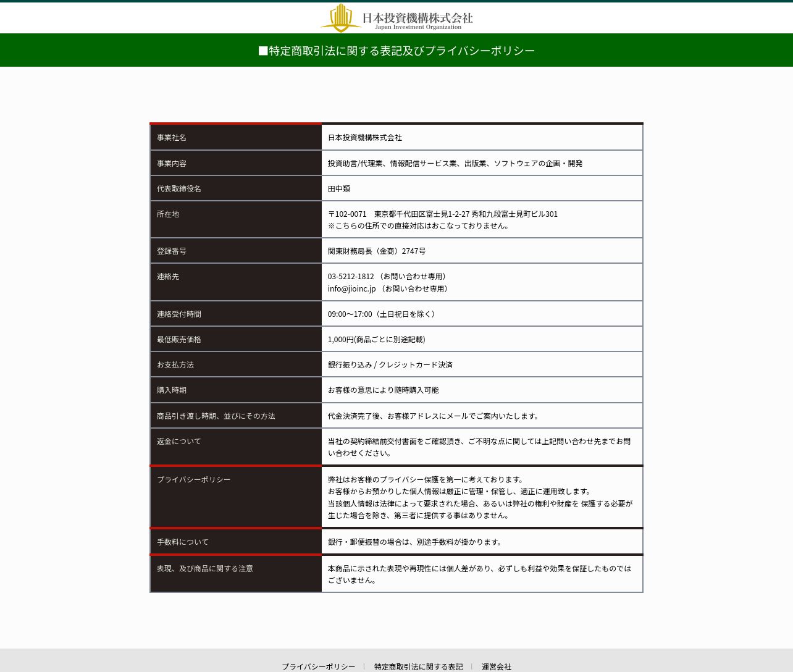Open the 運営会社 footer link
The width and height of the screenshot is (793, 672).
coord(497,666)
